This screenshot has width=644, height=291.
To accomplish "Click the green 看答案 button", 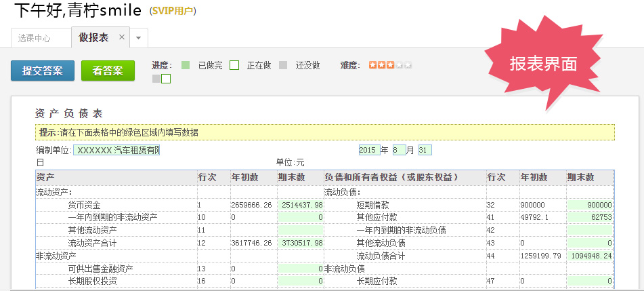I will click(x=108, y=71).
